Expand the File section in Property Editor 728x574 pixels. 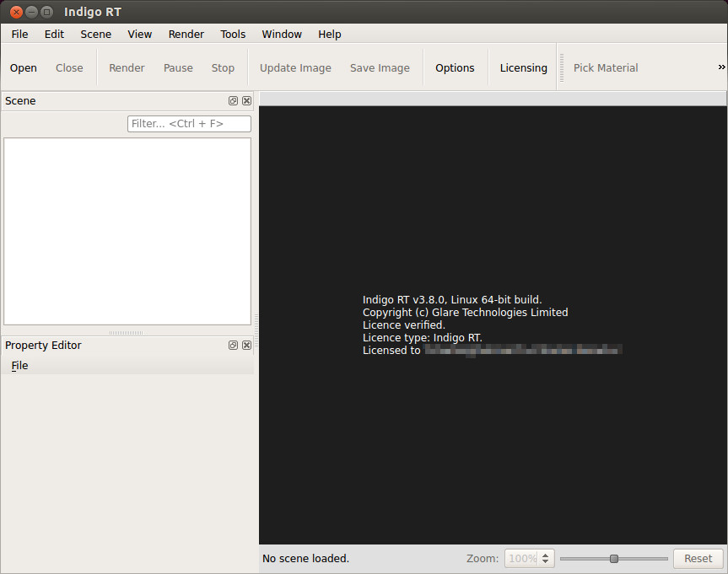(19, 366)
